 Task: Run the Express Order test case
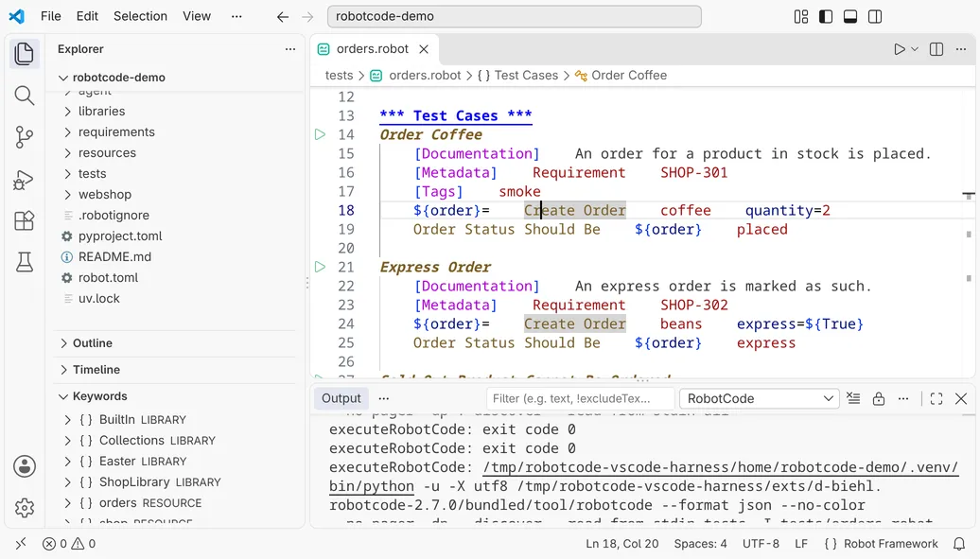tap(320, 267)
